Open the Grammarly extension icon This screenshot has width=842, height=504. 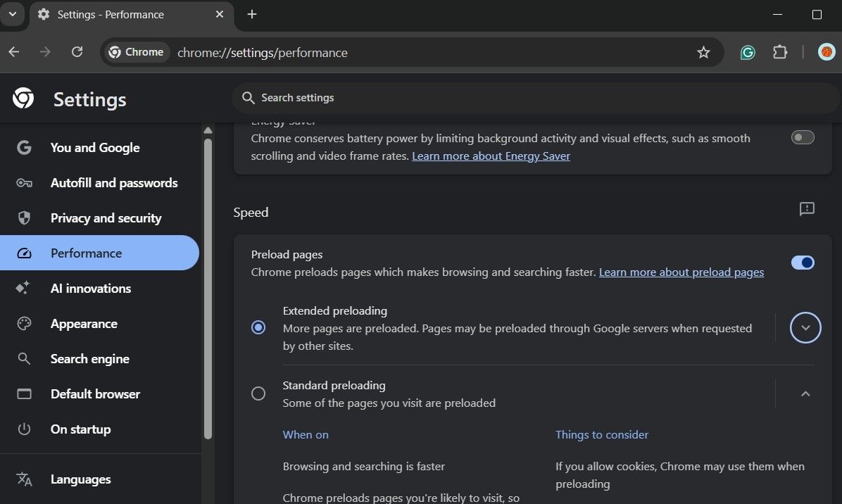748,52
